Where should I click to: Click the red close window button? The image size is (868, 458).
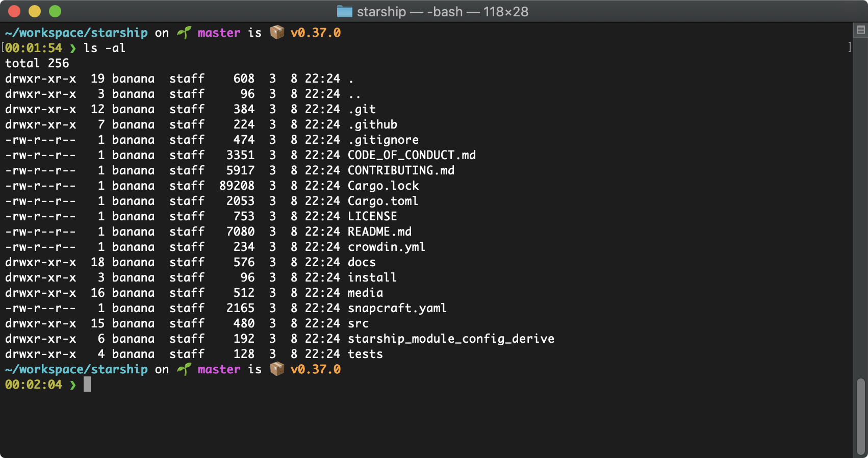(14, 11)
